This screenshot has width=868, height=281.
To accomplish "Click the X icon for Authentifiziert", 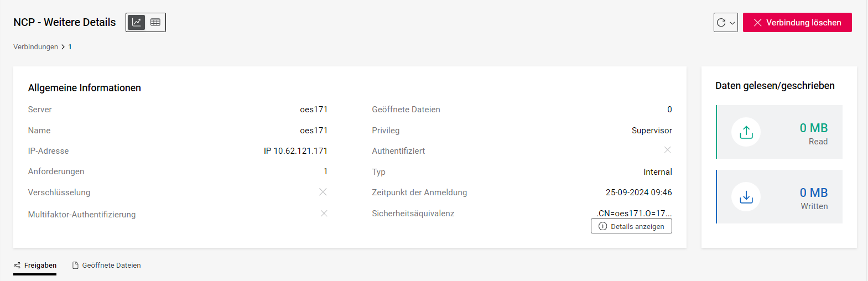I will pos(668,150).
